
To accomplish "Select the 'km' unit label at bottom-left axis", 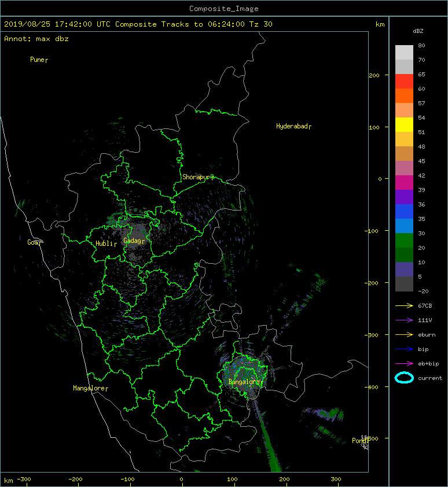I will (x=9, y=481).
